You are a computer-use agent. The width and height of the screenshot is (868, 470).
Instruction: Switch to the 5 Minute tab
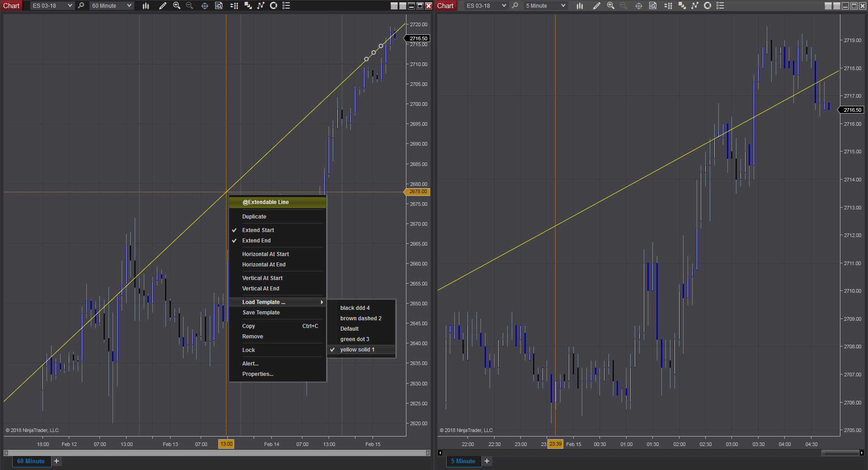pyautogui.click(x=463, y=461)
